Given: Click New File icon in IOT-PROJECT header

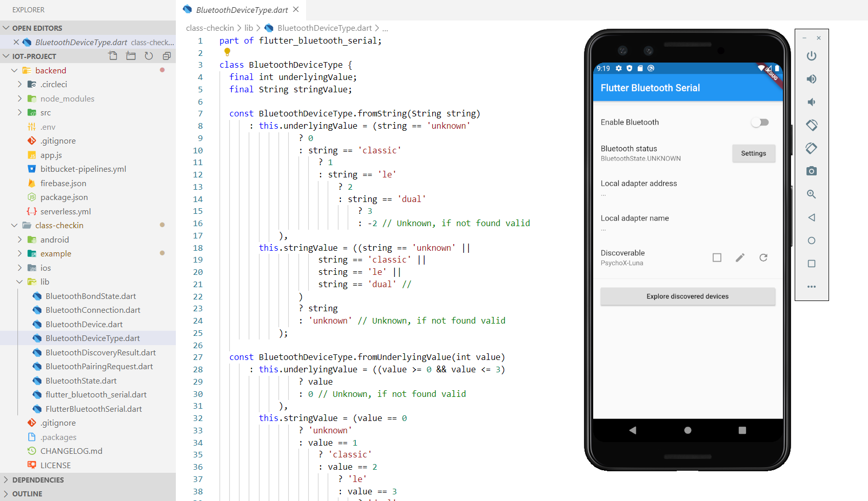Looking at the screenshot, I should click(x=113, y=56).
